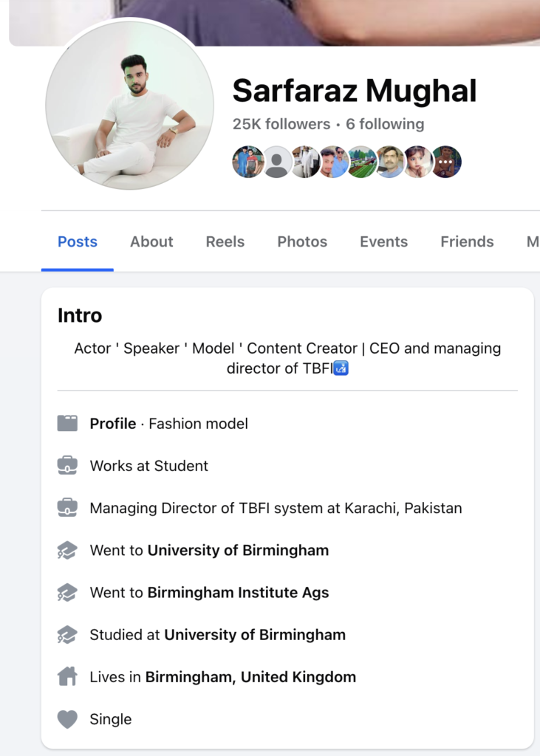This screenshot has width=540, height=756.
Task: Open the three-dots overflow friend avatar
Action: pyautogui.click(x=446, y=162)
